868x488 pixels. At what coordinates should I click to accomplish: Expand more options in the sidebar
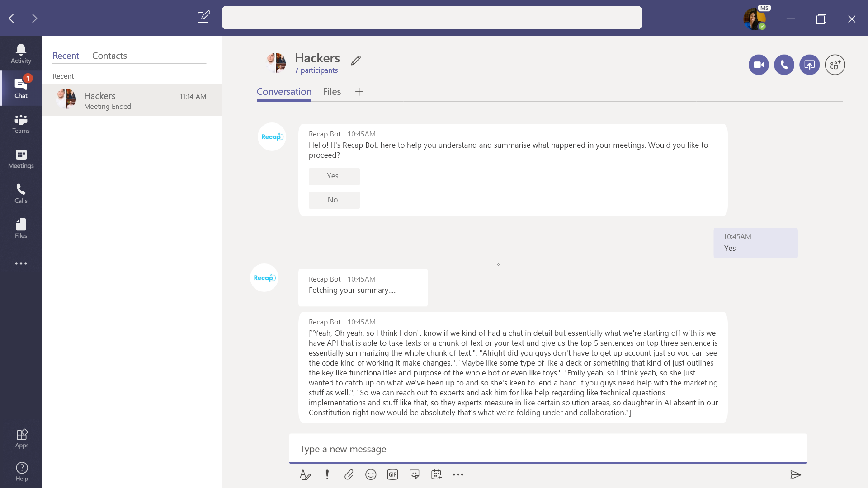[21, 263]
